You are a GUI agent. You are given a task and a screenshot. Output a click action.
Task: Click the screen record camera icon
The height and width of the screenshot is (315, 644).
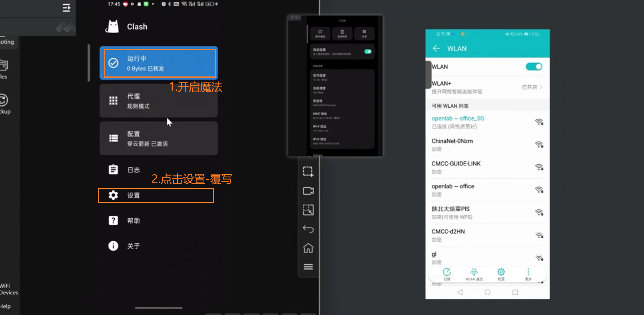click(308, 191)
